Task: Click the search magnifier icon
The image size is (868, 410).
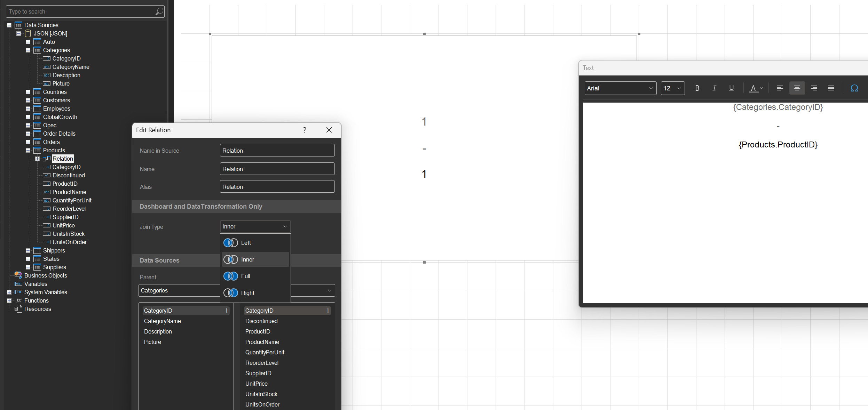Action: [159, 11]
